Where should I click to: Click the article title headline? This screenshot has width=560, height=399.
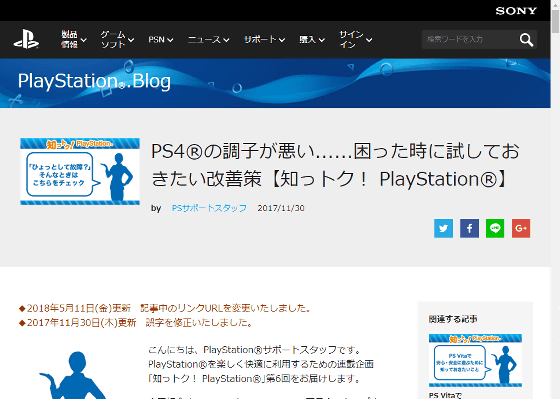tap(335, 165)
